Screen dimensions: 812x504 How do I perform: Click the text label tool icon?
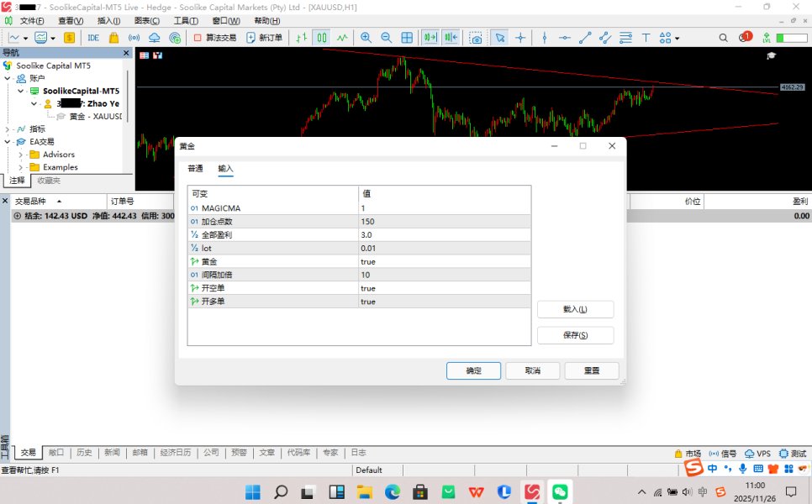coord(646,38)
